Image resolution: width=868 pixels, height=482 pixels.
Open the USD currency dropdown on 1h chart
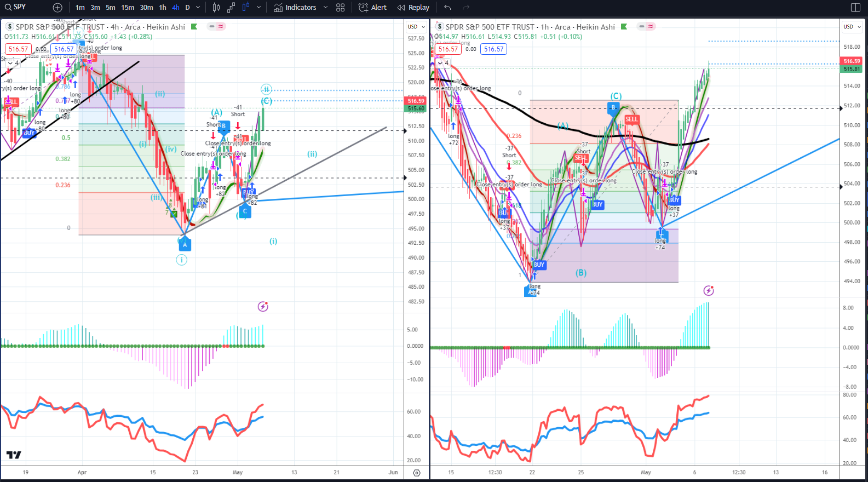coord(852,26)
